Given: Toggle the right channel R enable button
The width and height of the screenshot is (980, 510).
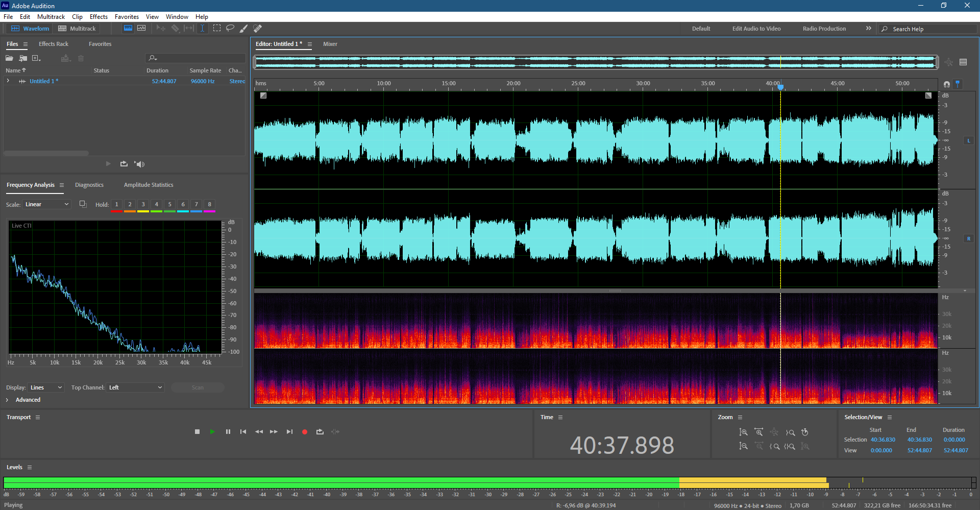Looking at the screenshot, I should [968, 238].
